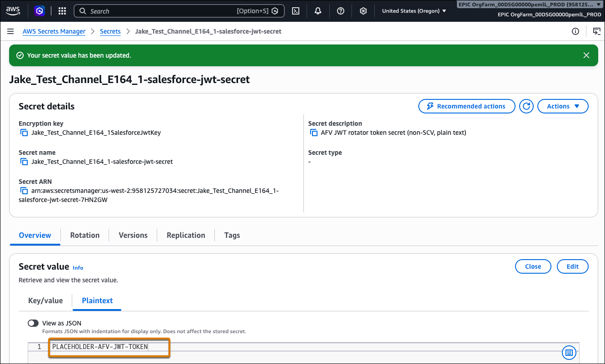
Task: Open the services grid menu icon
Action: click(62, 11)
